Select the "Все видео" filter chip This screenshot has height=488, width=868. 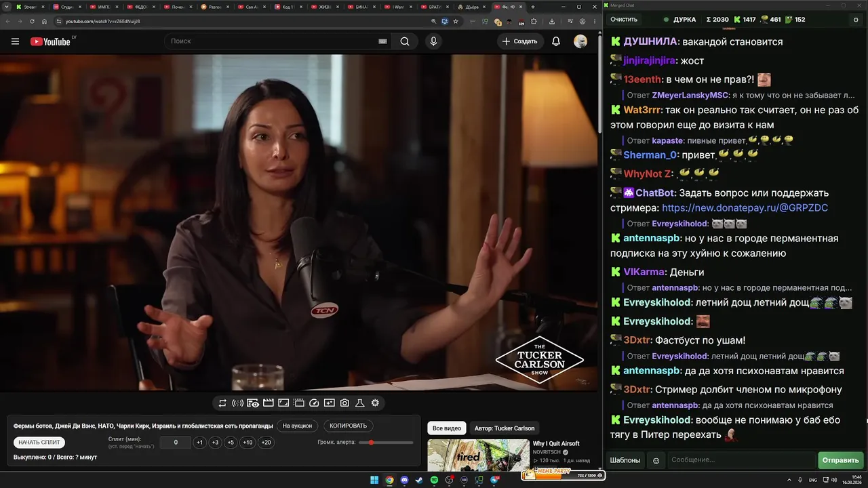(x=447, y=428)
